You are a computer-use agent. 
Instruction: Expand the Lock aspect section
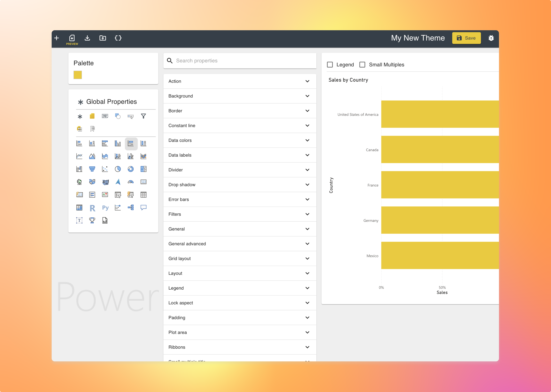[240, 303]
